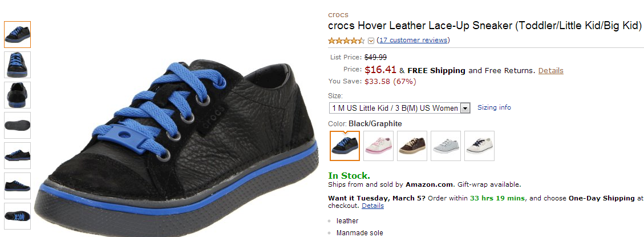Open the rating breakdown dropdown arrow
This screenshot has height=237, width=644.
click(x=371, y=41)
